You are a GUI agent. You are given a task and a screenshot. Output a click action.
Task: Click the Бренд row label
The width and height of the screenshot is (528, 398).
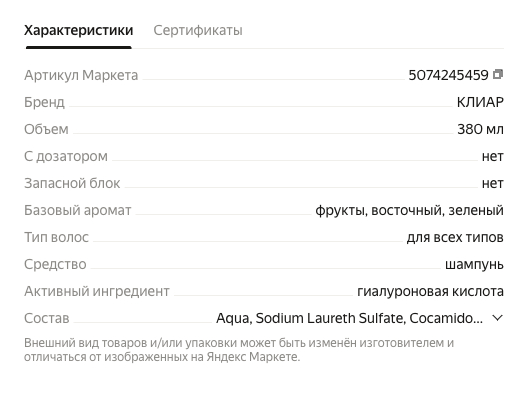44,102
